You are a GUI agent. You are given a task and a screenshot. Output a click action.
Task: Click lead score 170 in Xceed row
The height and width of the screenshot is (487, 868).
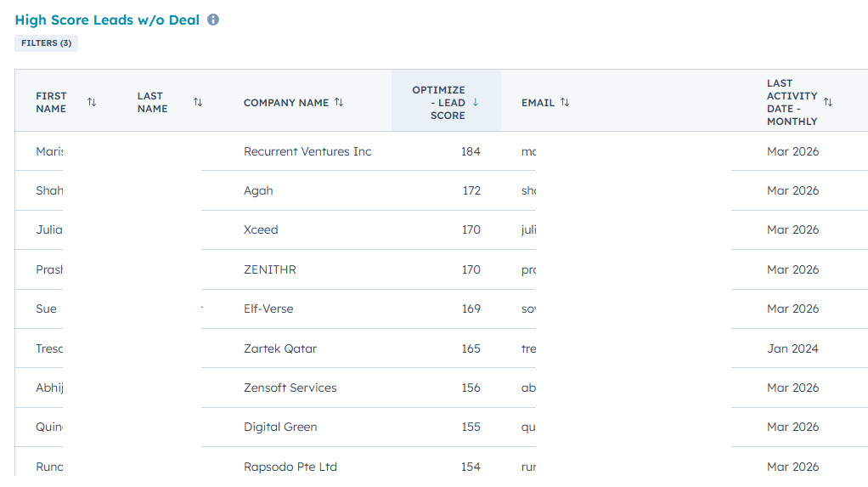(x=471, y=230)
